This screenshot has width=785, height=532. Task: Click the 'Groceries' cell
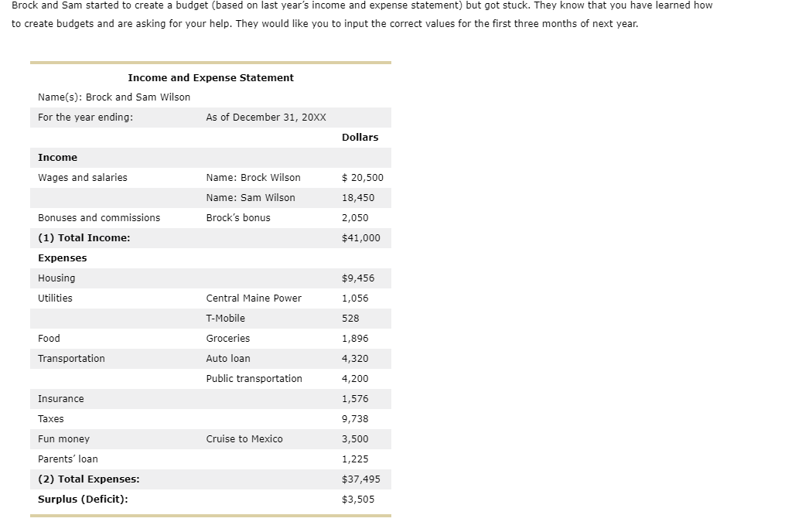click(228, 339)
